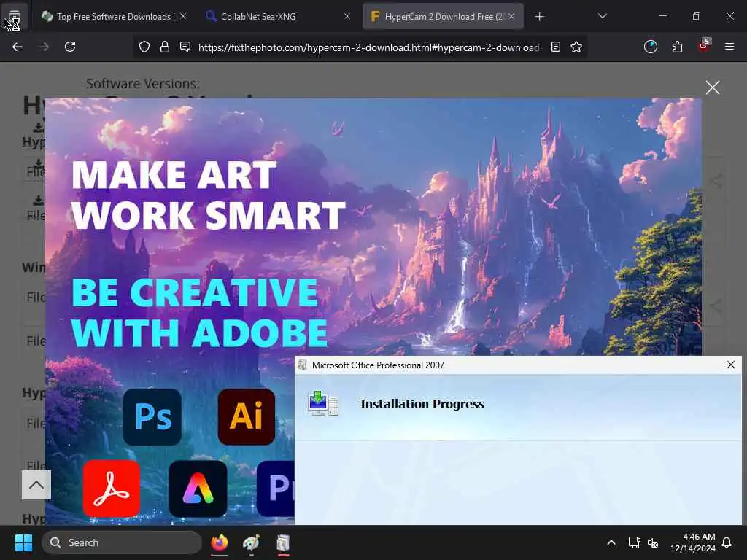The image size is (747, 560).
Task: Click the Illustrator Ai icon in ad
Action: (x=247, y=417)
